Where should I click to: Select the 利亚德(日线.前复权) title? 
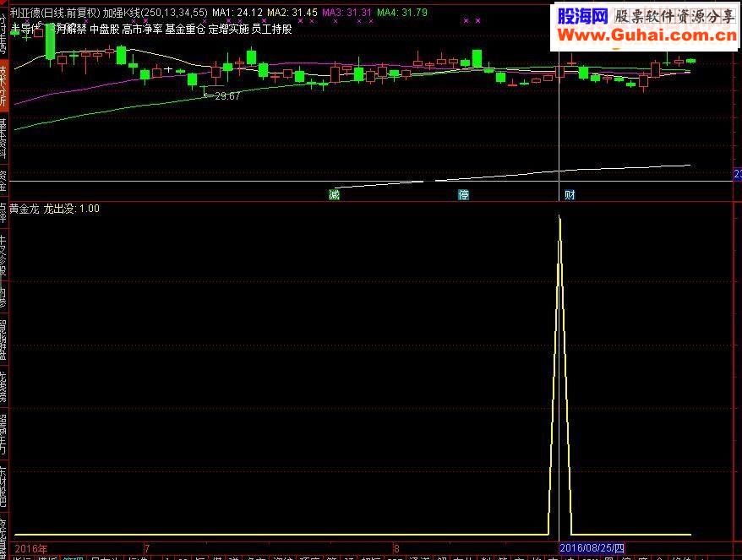55,13
